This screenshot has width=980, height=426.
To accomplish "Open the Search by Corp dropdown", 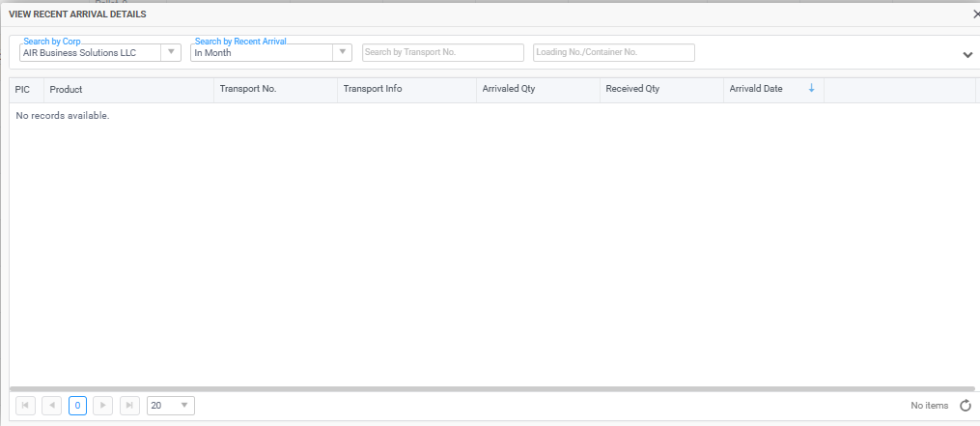I will pyautogui.click(x=172, y=52).
